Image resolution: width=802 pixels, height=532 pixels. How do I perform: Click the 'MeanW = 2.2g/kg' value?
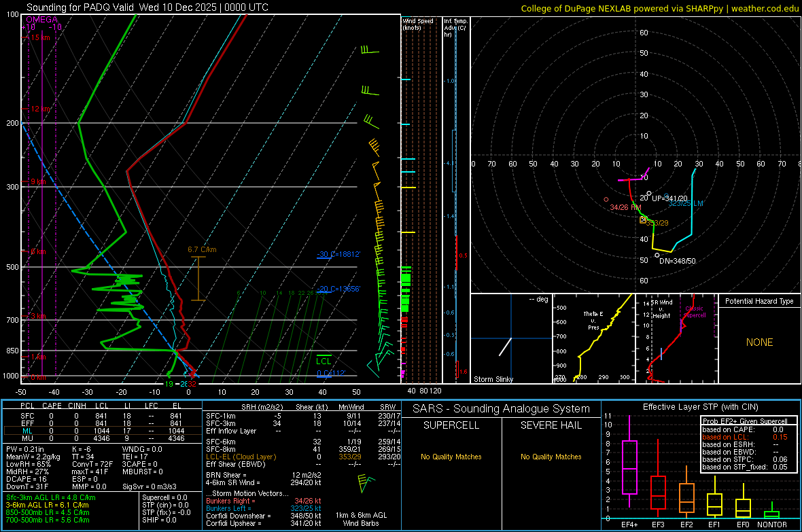pos(33,457)
